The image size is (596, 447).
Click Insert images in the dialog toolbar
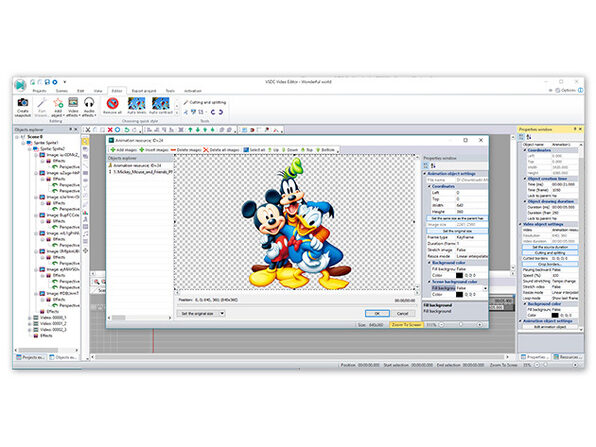pyautogui.click(x=154, y=150)
